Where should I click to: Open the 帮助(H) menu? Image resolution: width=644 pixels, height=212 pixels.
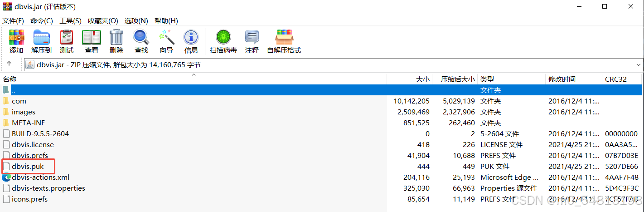pyautogui.click(x=166, y=21)
